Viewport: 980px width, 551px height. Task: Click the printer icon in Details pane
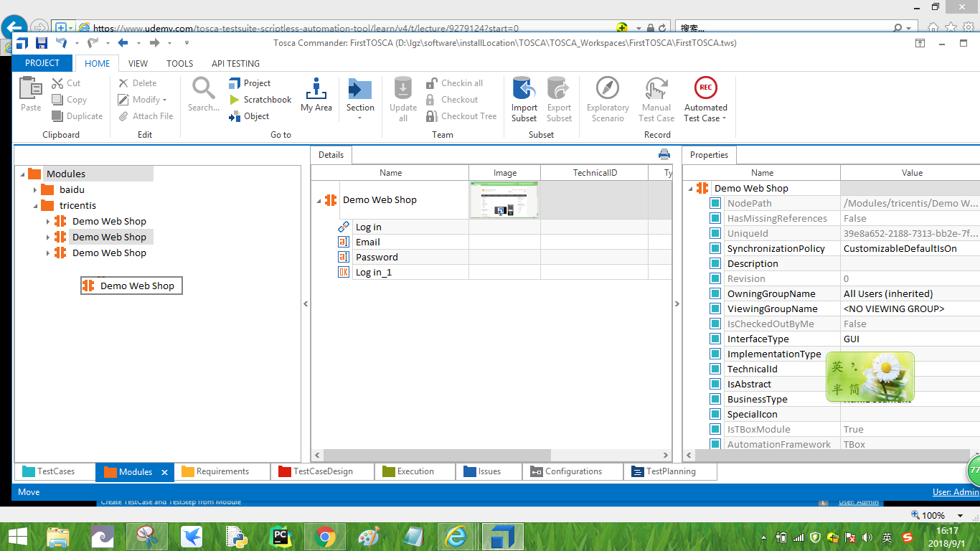pos(664,154)
